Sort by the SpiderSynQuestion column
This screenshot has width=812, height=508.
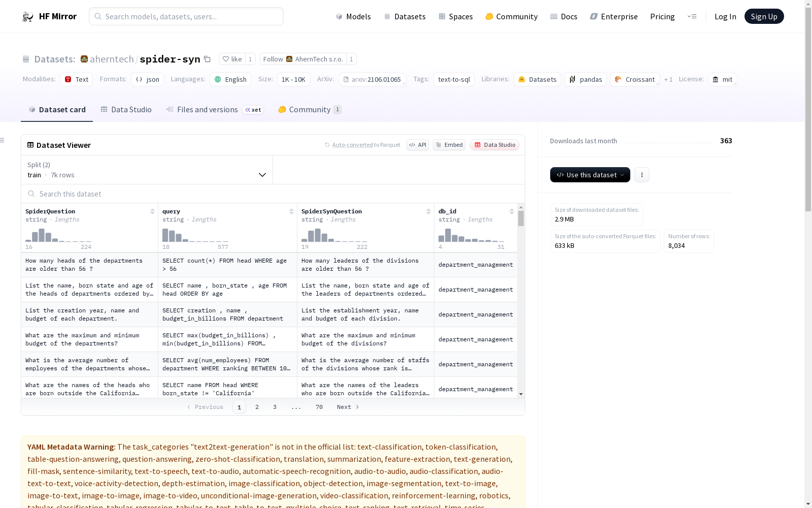(x=428, y=211)
